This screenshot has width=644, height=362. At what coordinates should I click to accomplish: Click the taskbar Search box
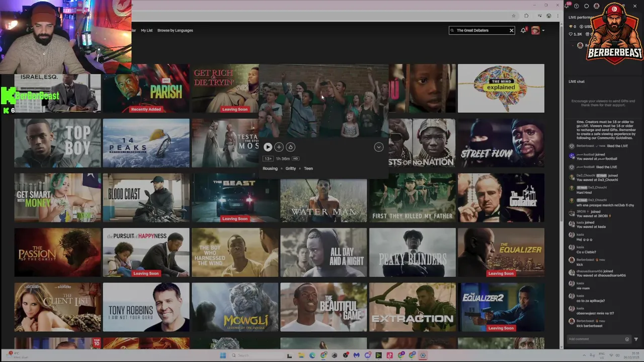(257, 355)
